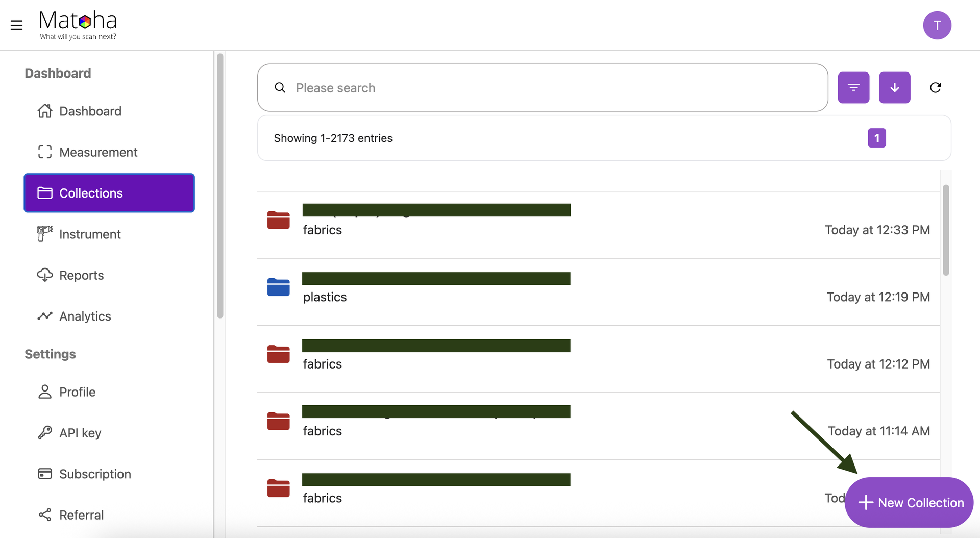The height and width of the screenshot is (538, 980).
Task: Create a New Collection
Action: pyautogui.click(x=909, y=502)
